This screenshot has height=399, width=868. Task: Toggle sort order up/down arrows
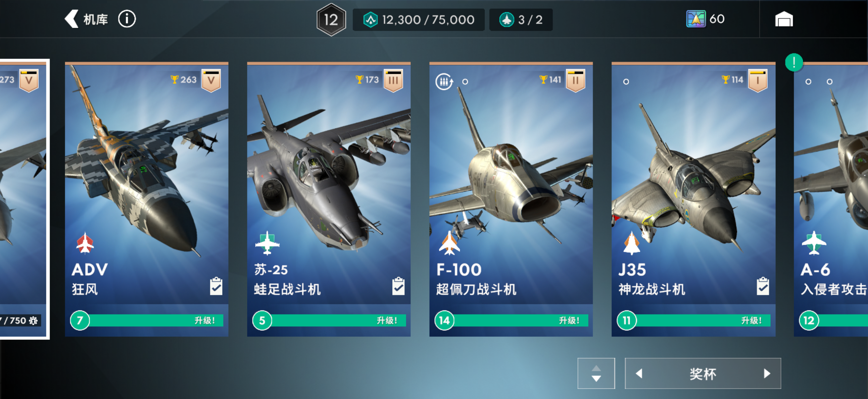(596, 374)
